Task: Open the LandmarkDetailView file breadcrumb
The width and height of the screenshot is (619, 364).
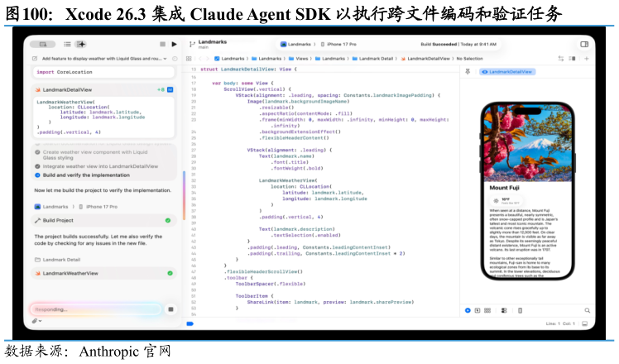Action: point(425,59)
